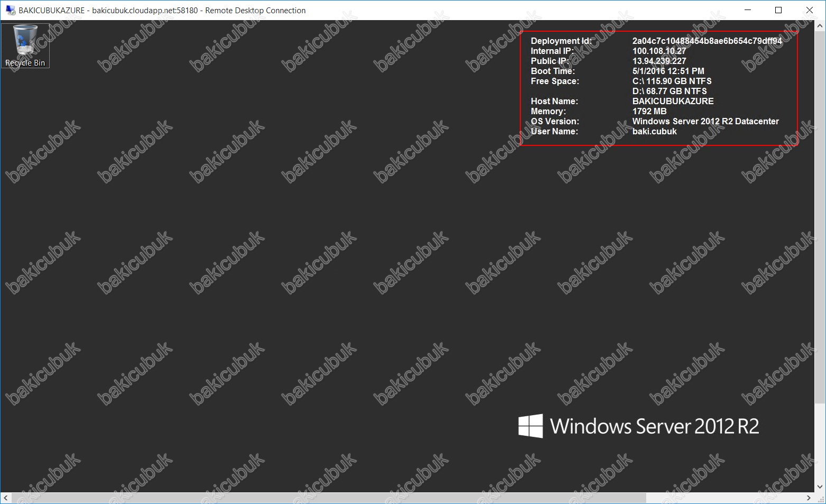Click the Deployment Id value 2a04c7c10488454b8ae6b654c79dff94
The width and height of the screenshot is (826, 504).
(x=707, y=41)
